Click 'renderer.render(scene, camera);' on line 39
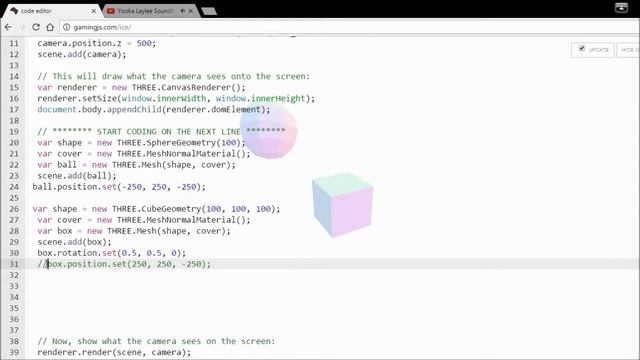Image resolution: width=640 pixels, height=360 pixels. 114,352
